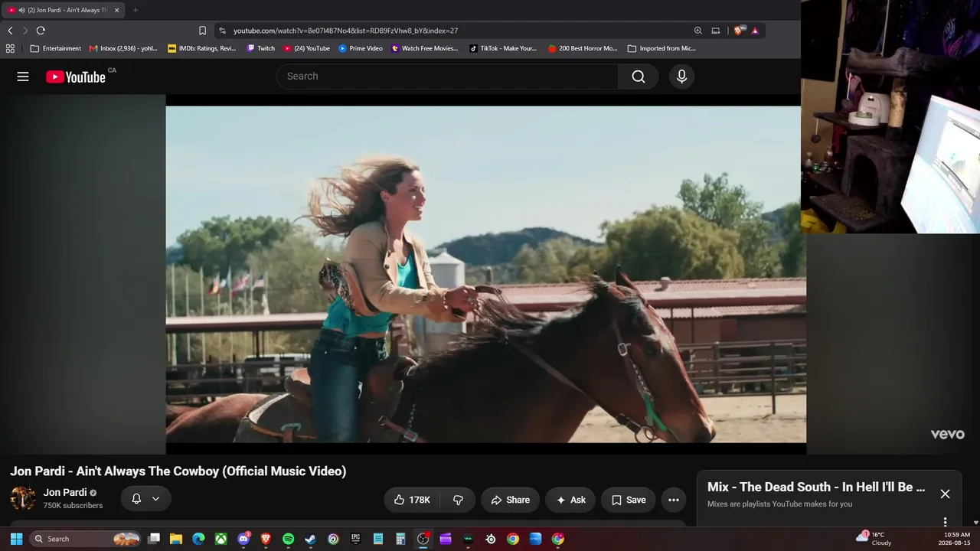Image resolution: width=980 pixels, height=551 pixels.
Task: Save the video to a playlist
Action: 628,500
